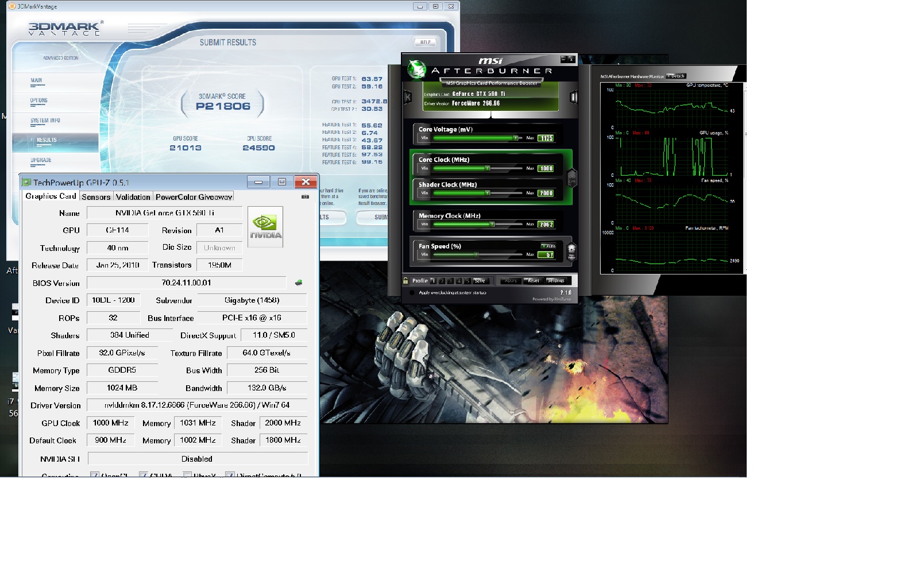Click the BIOS Version field 70.24.11.00.01
The height and width of the screenshot is (588, 919).
pyautogui.click(x=187, y=283)
